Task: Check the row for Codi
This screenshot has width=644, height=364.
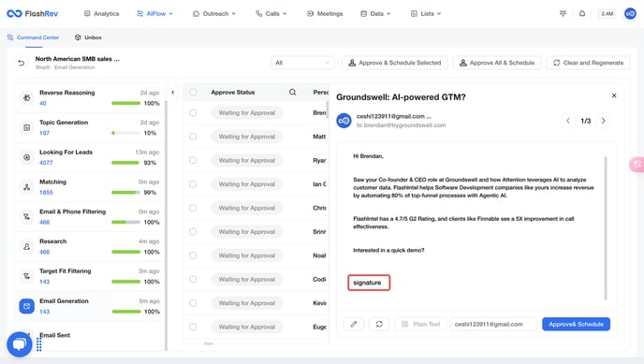Action: pos(193,280)
